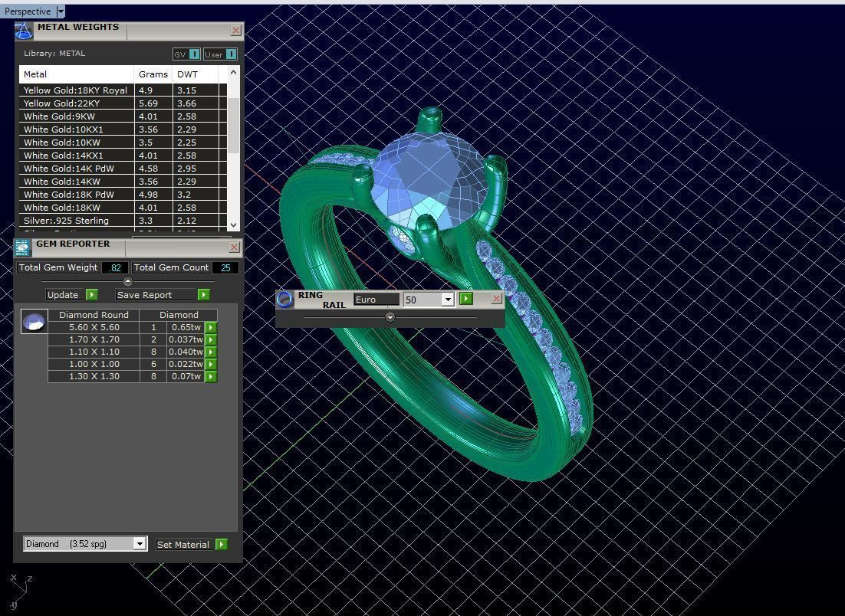Select the White Gold:18KW row
The image size is (845, 616).
click(123, 208)
